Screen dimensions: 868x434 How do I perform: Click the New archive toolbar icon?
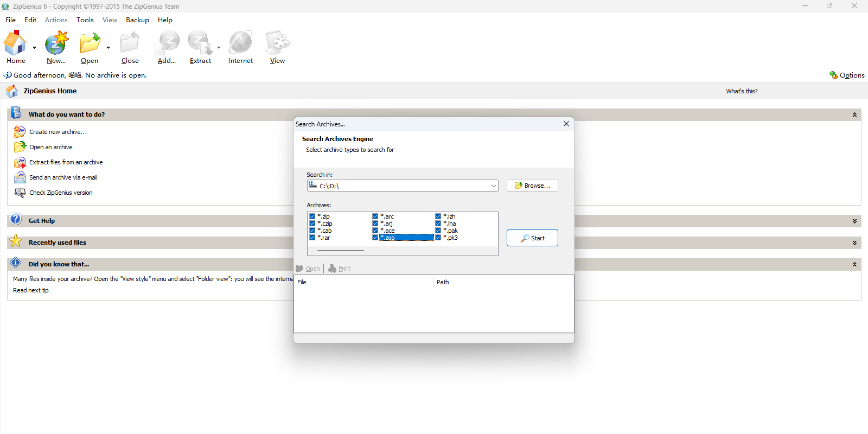56,43
